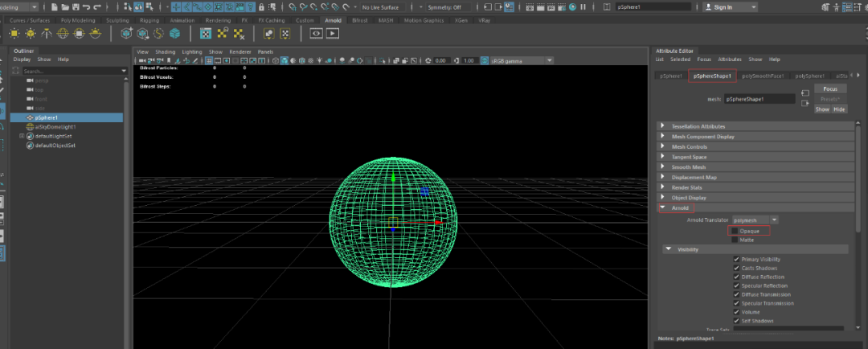Uncheck Casts Shadows visibility option
Screen dimensions: 868x349
click(737, 268)
